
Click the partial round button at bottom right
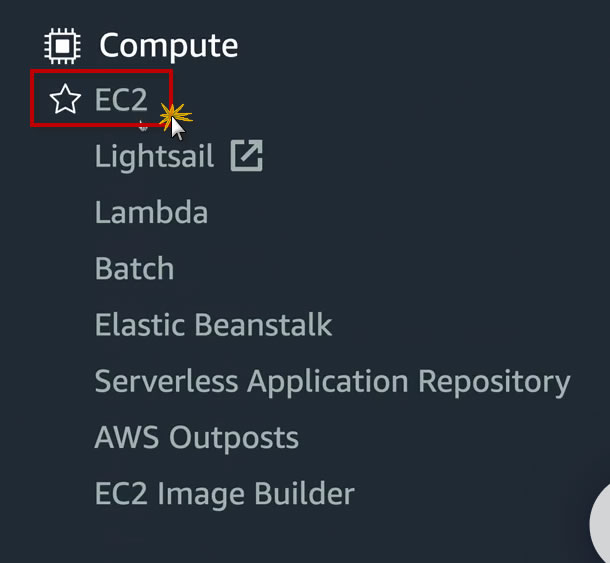pyautogui.click(x=599, y=525)
